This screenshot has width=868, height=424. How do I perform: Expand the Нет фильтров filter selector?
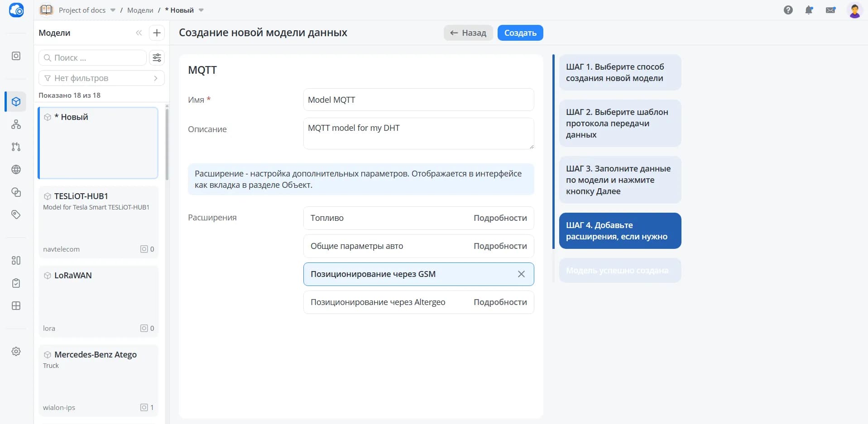pyautogui.click(x=101, y=78)
